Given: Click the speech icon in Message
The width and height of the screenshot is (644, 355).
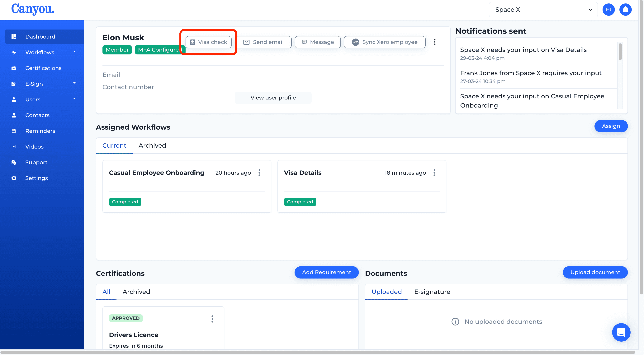Looking at the screenshot, I should click(x=304, y=42).
